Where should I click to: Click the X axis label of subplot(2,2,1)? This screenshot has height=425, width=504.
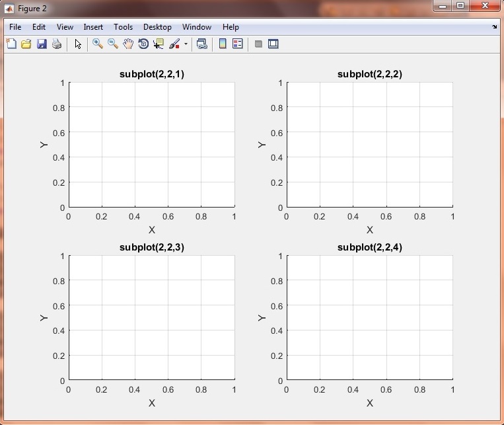(x=152, y=230)
